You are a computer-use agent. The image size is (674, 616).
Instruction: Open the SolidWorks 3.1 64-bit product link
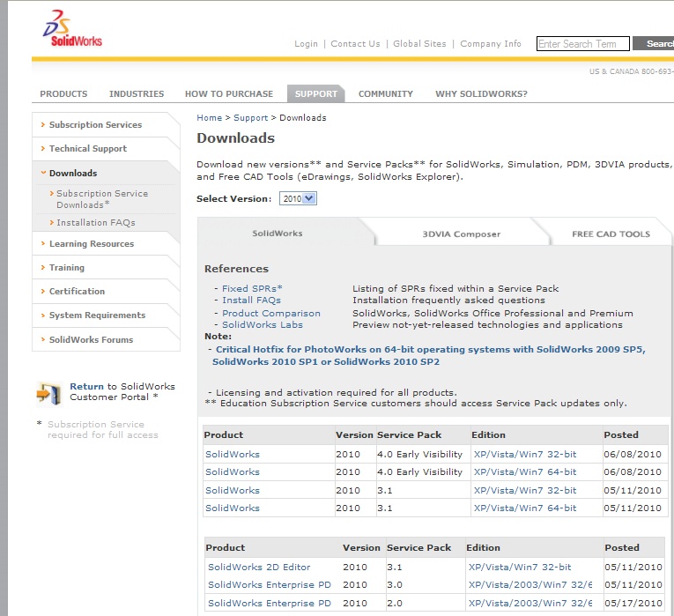pyautogui.click(x=233, y=508)
